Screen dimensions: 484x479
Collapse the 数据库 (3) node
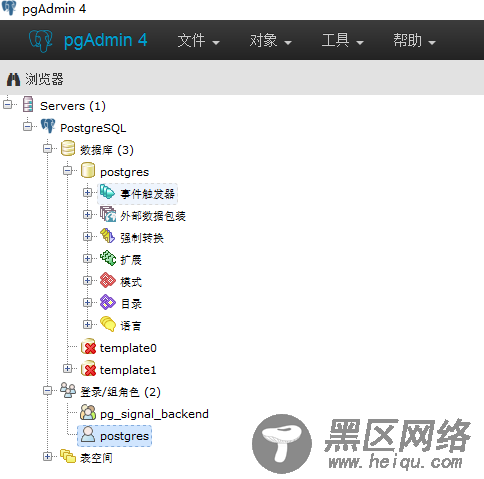point(48,148)
